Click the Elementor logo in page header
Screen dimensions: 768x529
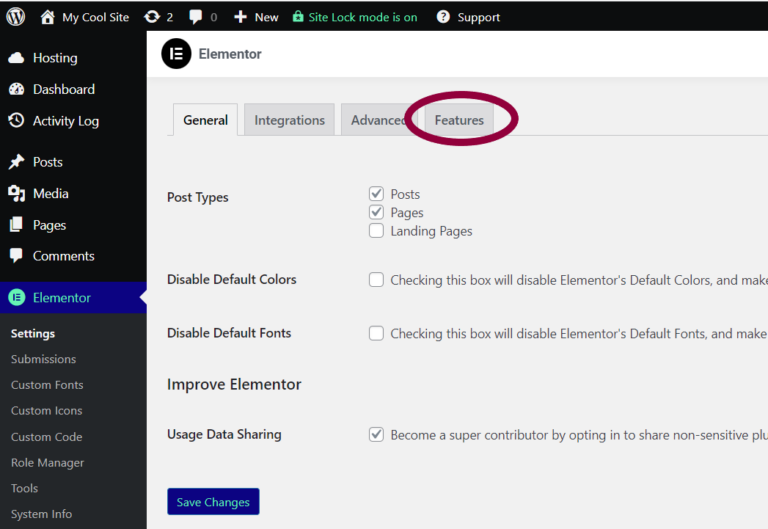click(176, 54)
